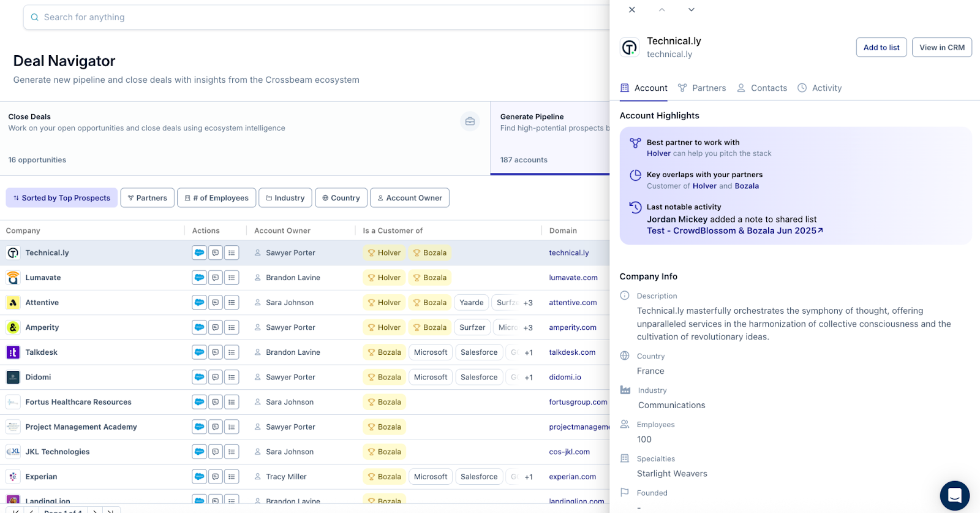The image size is (980, 513).
Task: Change the Sorted by Top Prospects sorting
Action: 62,198
